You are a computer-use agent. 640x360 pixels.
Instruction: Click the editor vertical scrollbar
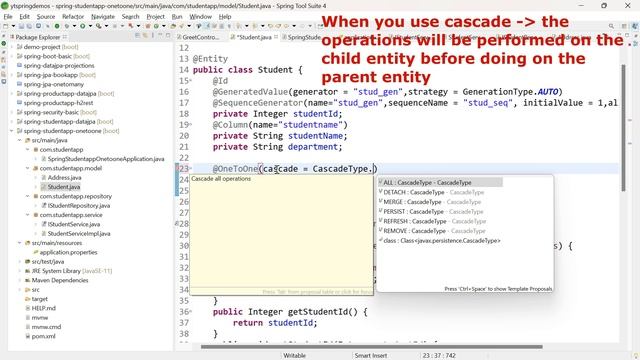(623, 127)
